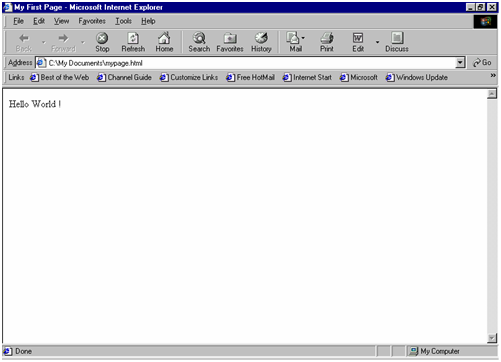The image size is (501, 362).
Task: Click the Back arrow toolbar button
Action: click(x=24, y=42)
